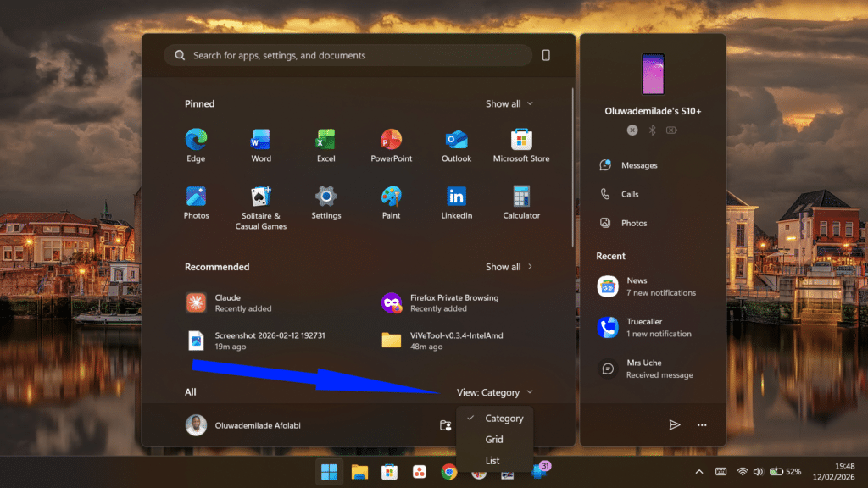This screenshot has width=868, height=488.
Task: Open Word from the pinned section
Action: pos(260,144)
